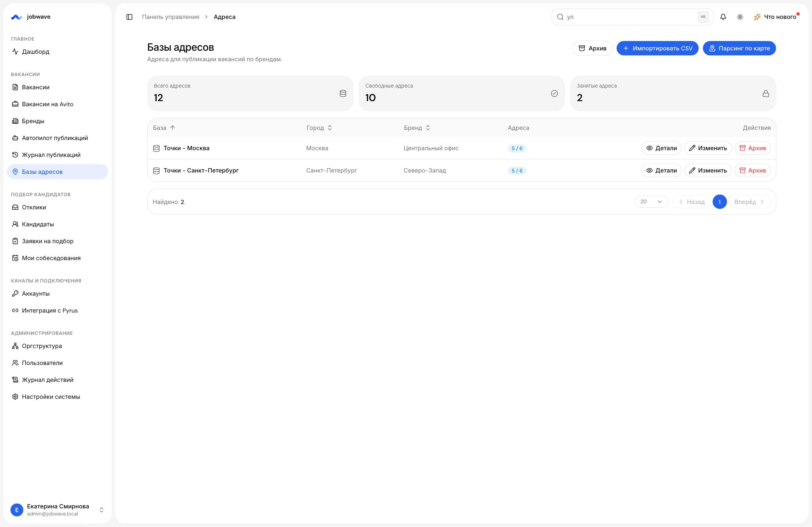Screen dimensions: 812x527
Task: Open Кандидаты list
Action: coord(57,224)
